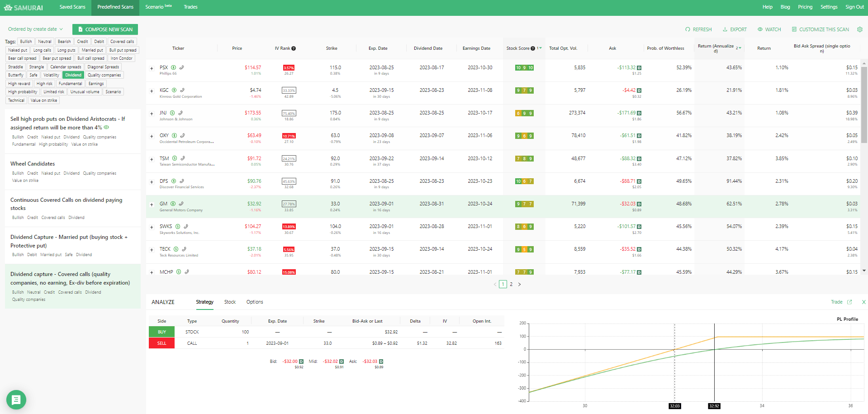Click the link icon beside the JNJ ticker
The image size is (868, 414).
tap(180, 113)
